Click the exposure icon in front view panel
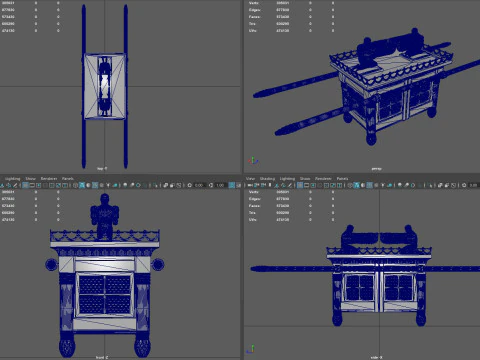The height and width of the screenshot is (360, 480). click(190, 185)
